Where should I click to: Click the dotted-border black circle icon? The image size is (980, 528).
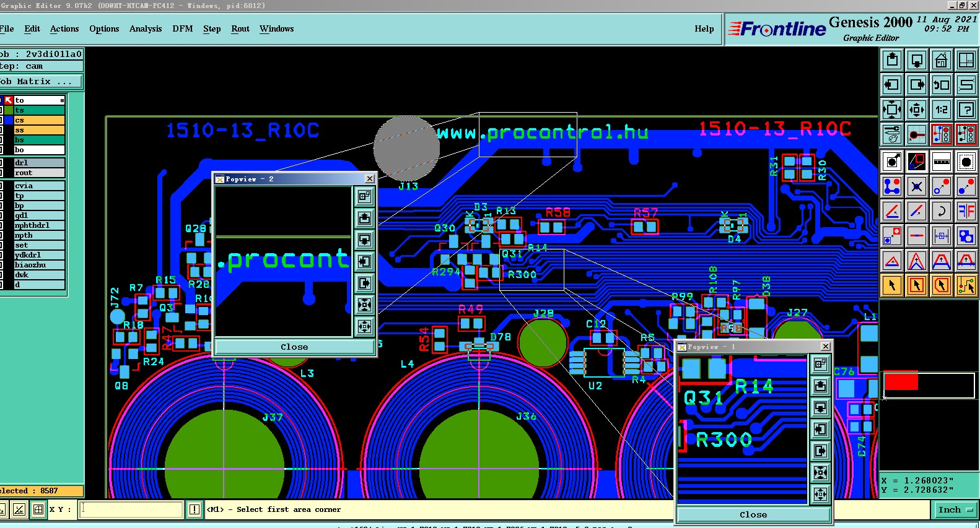point(966,162)
